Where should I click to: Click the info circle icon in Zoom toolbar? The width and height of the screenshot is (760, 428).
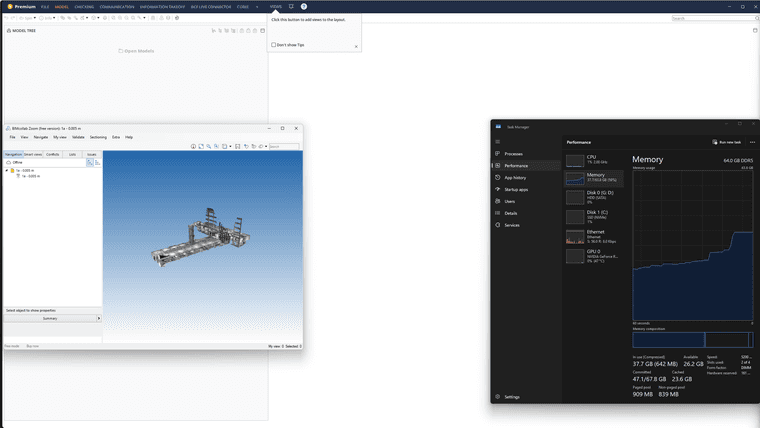tap(193, 146)
